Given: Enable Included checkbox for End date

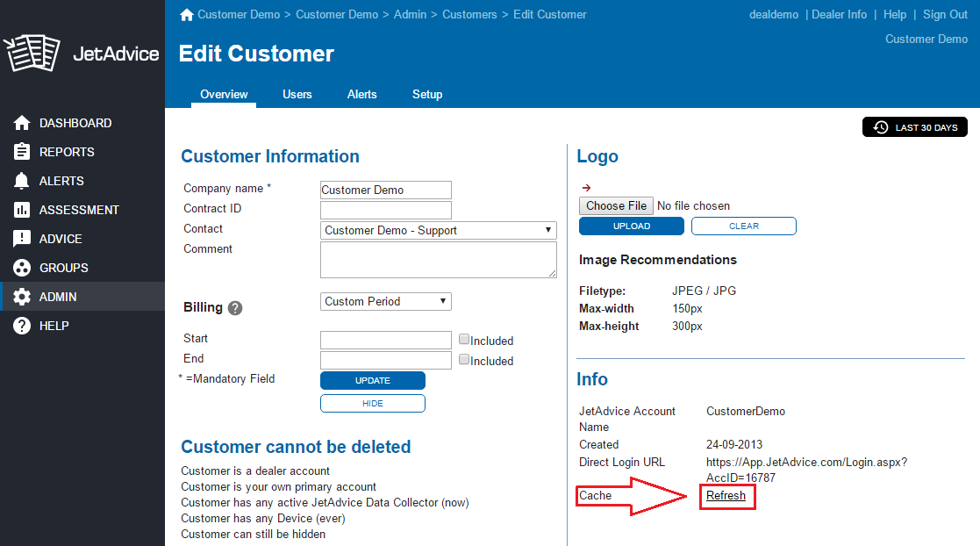Looking at the screenshot, I should [x=464, y=360].
